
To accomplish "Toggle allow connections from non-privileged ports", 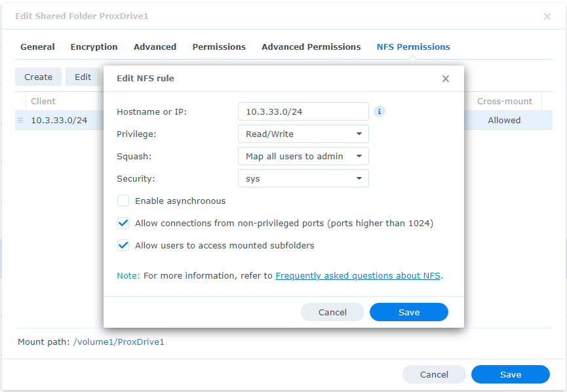I will pyautogui.click(x=123, y=224).
